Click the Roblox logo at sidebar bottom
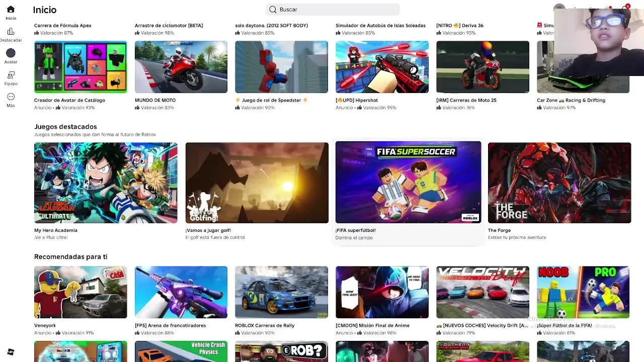 pos(11,352)
